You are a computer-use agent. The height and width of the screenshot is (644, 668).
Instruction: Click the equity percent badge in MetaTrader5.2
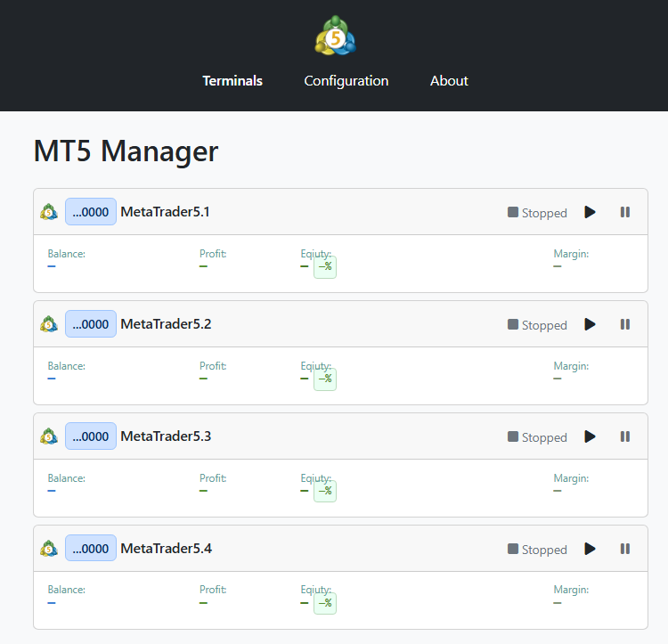tap(325, 379)
